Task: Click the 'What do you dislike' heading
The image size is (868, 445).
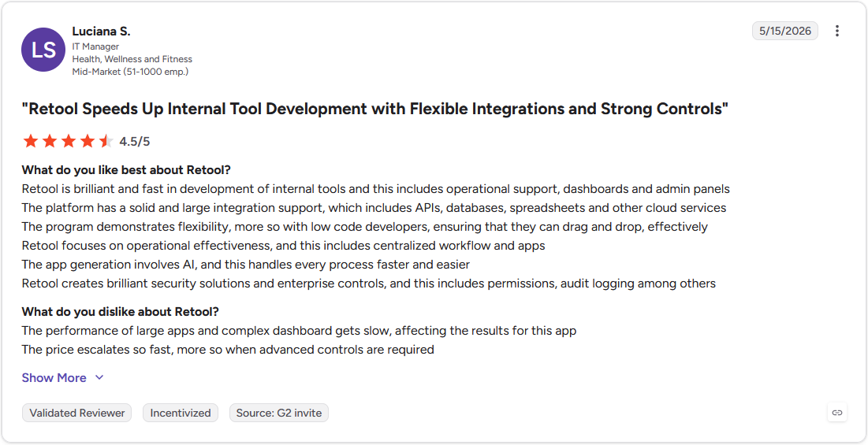Action: (x=120, y=312)
